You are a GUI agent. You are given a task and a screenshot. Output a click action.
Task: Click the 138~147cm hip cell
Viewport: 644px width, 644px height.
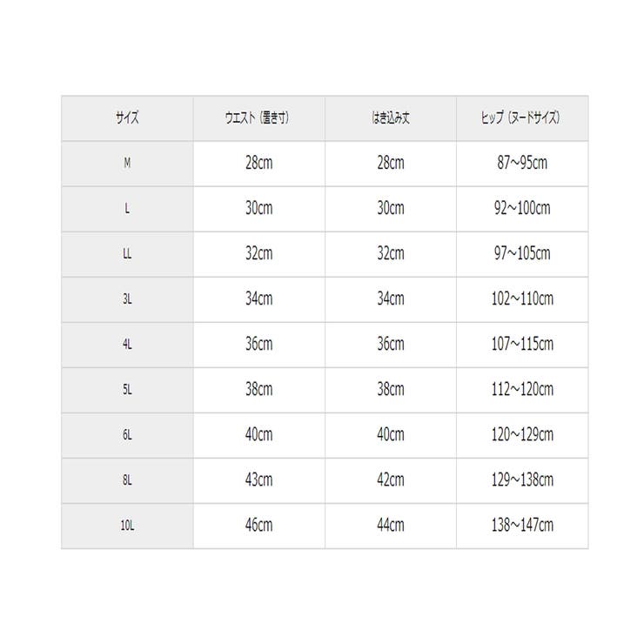pos(521,526)
